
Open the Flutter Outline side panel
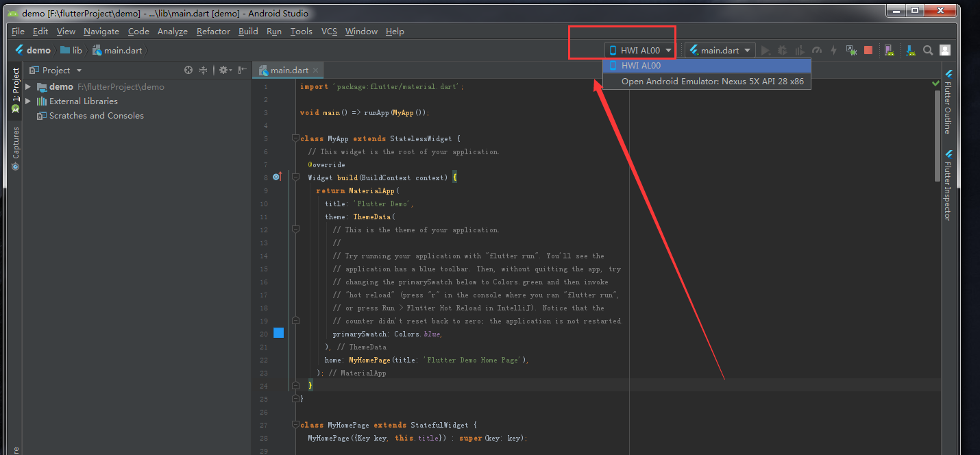point(948,101)
